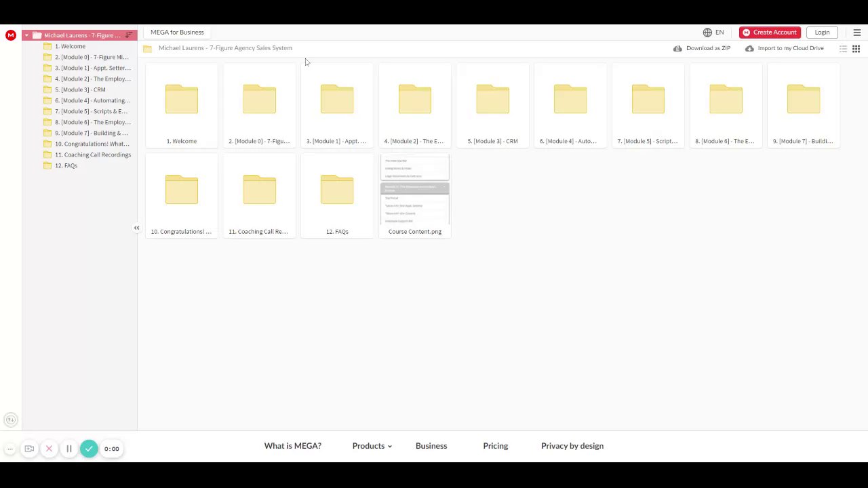
Task: Open the EN language selector
Action: point(713,32)
